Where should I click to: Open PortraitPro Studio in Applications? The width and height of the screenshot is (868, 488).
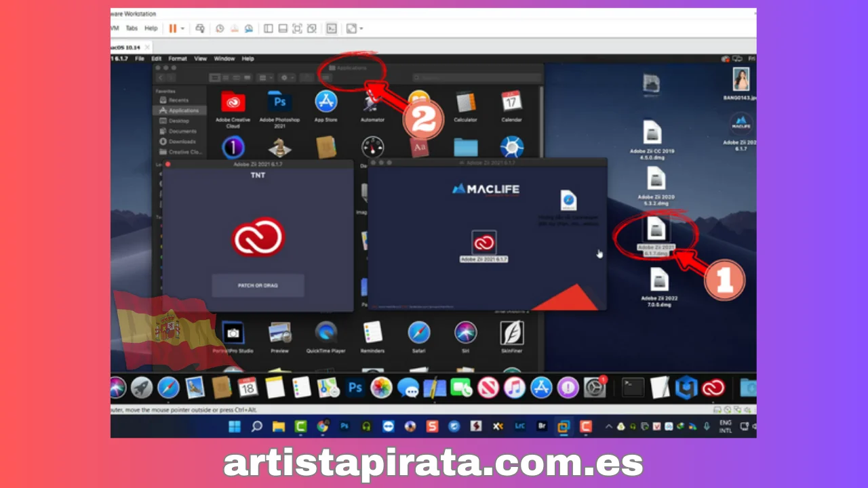pos(233,332)
